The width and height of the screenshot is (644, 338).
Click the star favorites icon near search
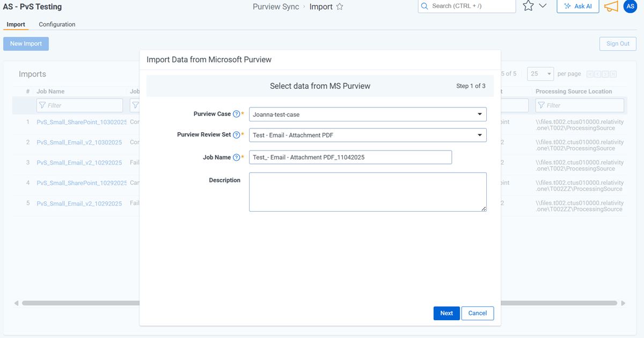point(528,6)
